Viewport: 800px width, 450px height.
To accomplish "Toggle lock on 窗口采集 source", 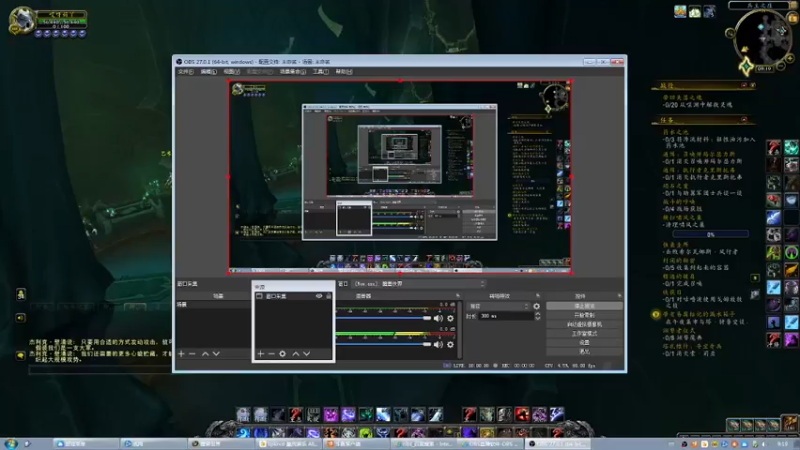I will (329, 296).
